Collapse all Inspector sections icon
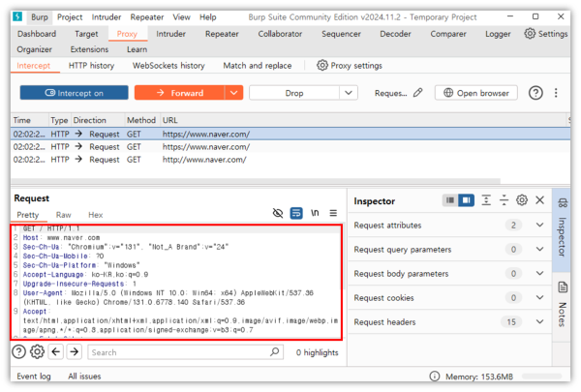 point(504,200)
